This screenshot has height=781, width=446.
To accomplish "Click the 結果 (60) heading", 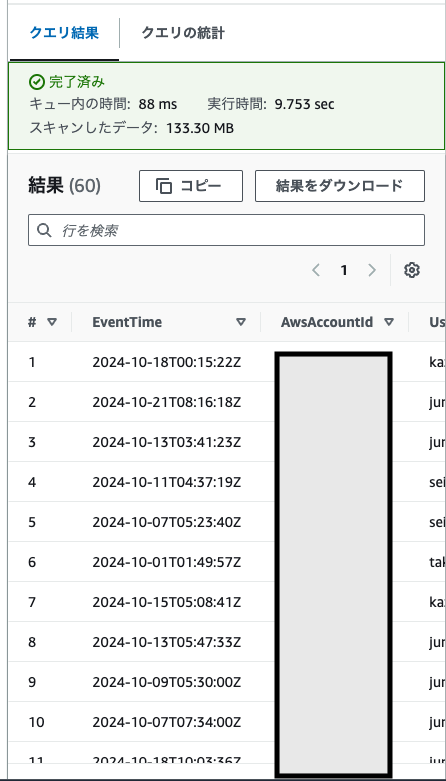I will [x=65, y=186].
